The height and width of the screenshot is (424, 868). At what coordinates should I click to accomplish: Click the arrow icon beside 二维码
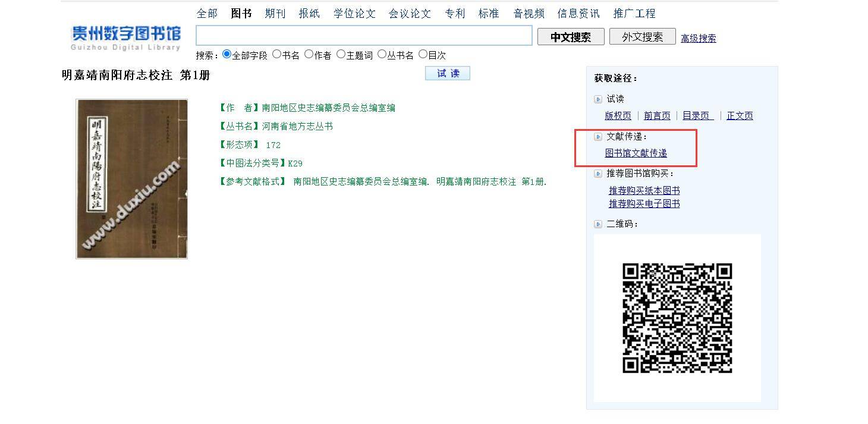(598, 224)
